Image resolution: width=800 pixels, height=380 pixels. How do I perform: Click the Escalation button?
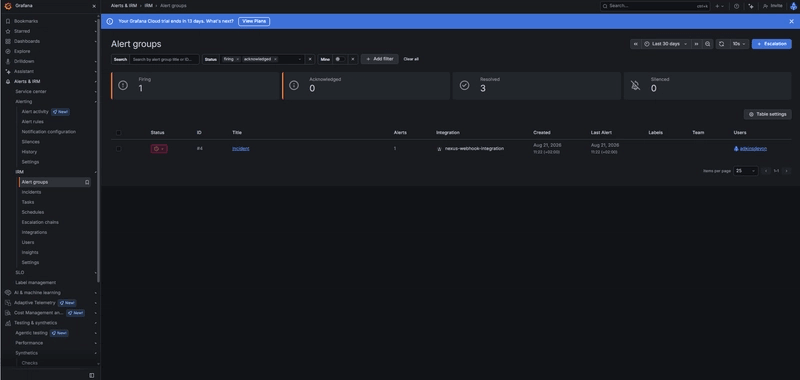click(x=771, y=44)
